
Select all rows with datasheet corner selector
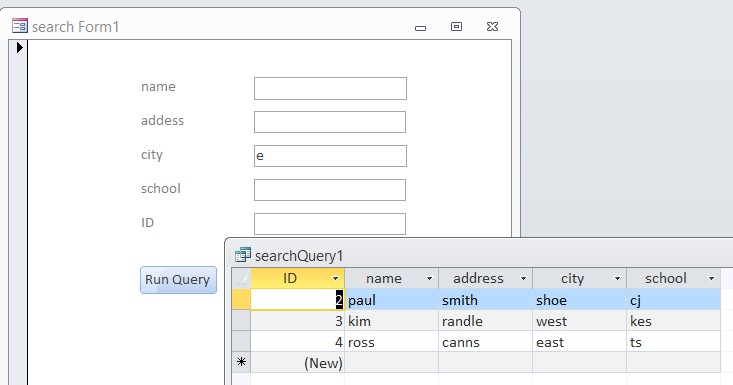point(241,278)
